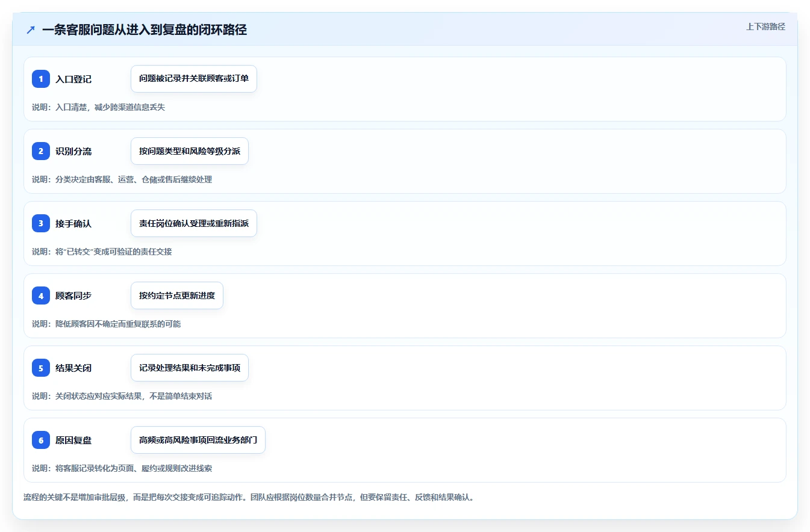Select step number badge 2
The image size is (810, 532).
41,151
